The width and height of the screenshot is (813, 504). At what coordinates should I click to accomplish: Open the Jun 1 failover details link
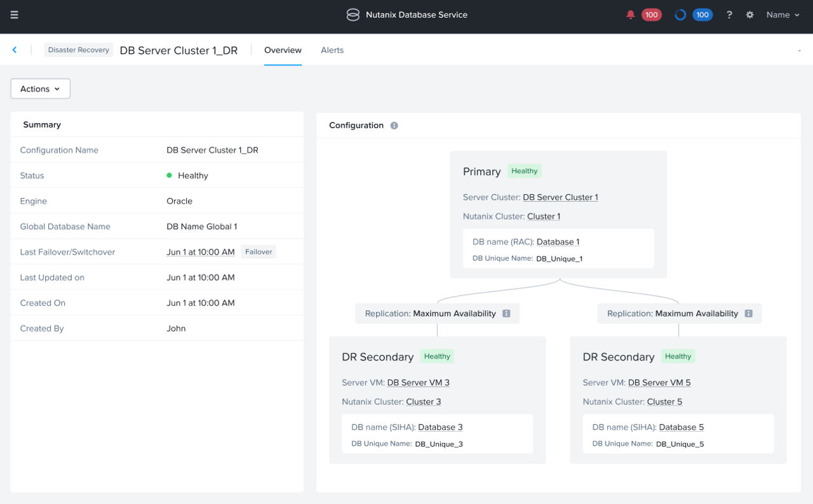pyautogui.click(x=200, y=251)
